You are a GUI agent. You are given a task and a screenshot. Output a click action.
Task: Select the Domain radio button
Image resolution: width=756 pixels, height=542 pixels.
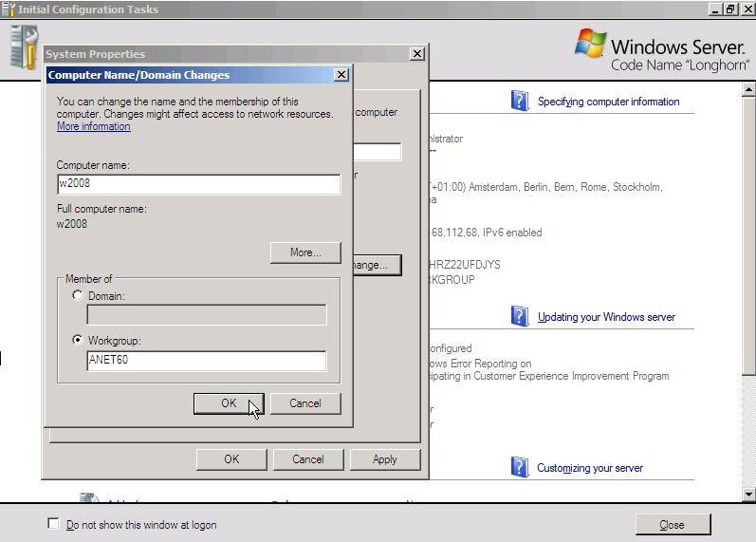(x=77, y=295)
